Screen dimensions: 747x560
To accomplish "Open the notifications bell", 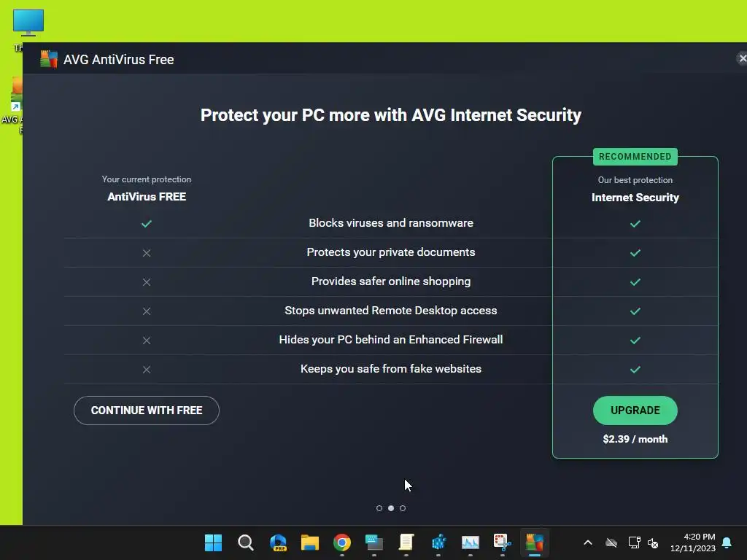I will (x=727, y=542).
